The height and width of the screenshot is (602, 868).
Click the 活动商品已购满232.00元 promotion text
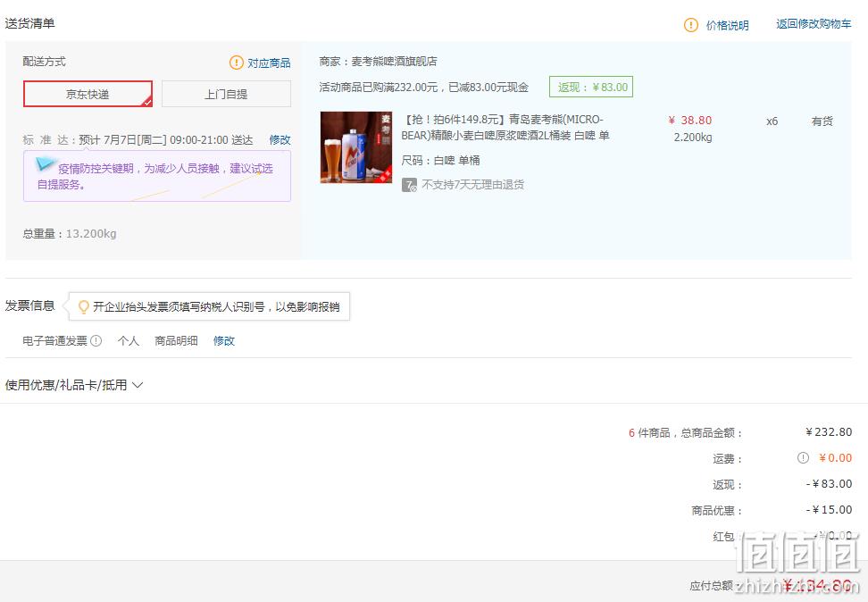pyautogui.click(x=423, y=87)
